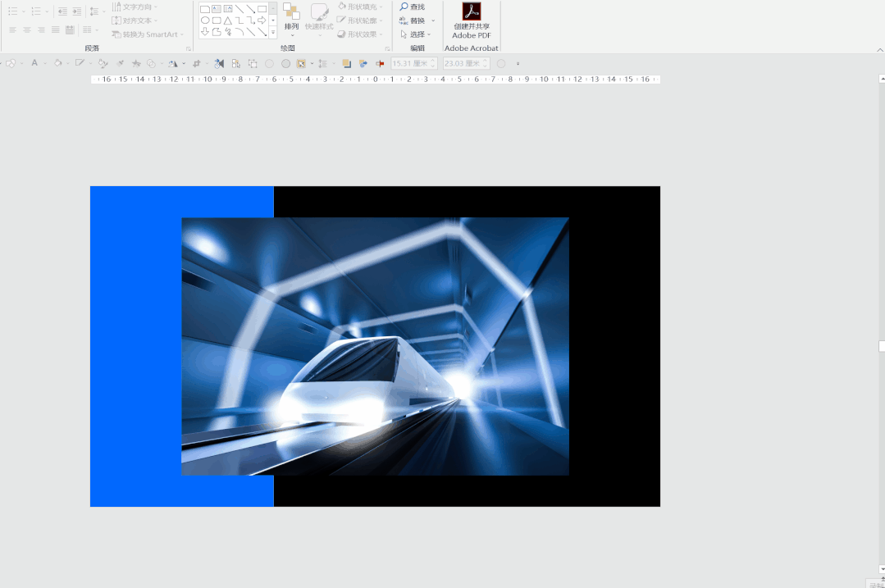Select the triangle shape in shapes gallery
Screen dimensions: 885x588
coord(227,21)
